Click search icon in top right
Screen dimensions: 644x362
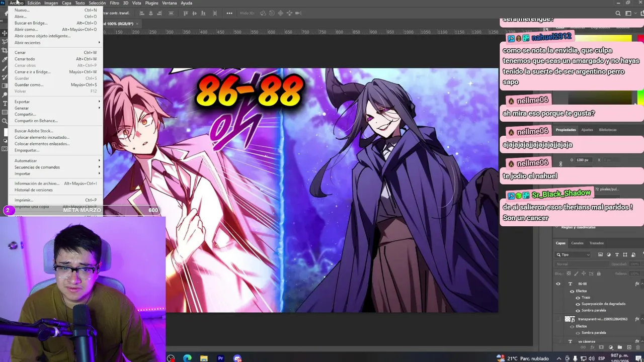click(618, 13)
